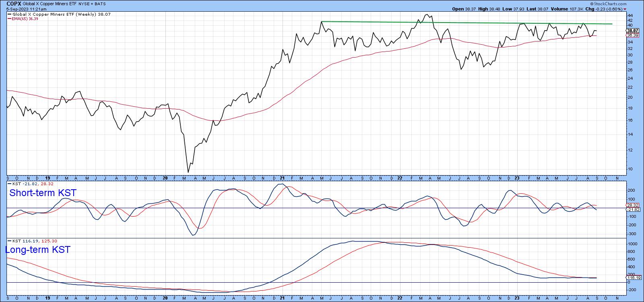Click the 38.07 last price tag on axis
The width and height of the screenshot is (644, 302).
(633, 31)
